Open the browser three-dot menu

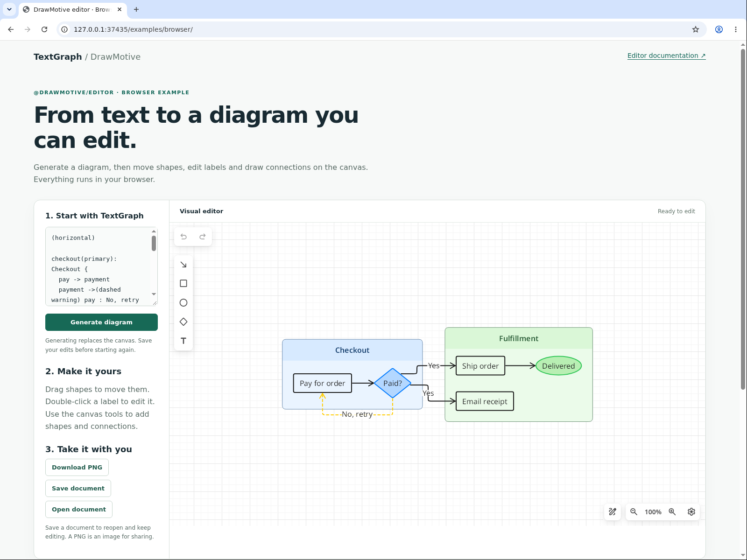[736, 29]
